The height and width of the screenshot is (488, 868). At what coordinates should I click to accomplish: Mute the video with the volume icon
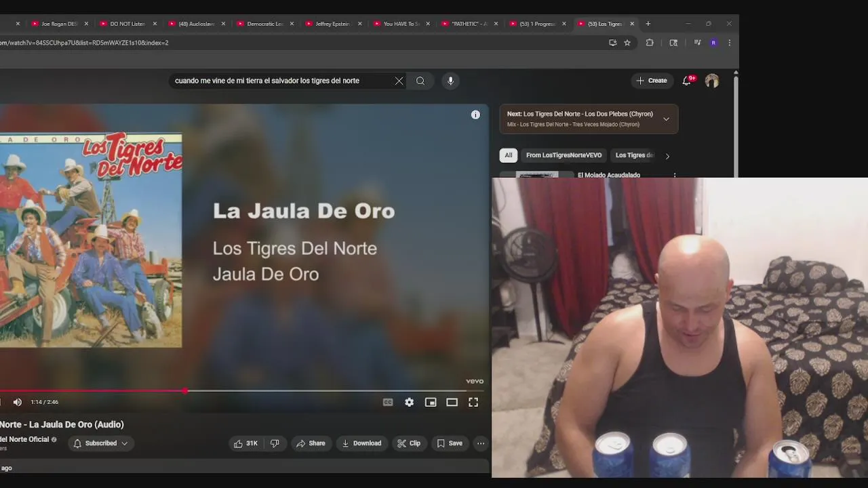[18, 402]
